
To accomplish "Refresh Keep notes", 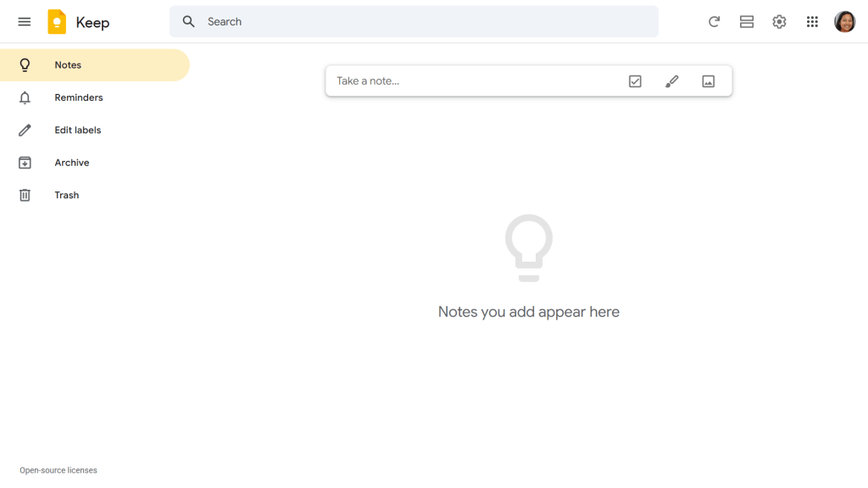I will (714, 21).
